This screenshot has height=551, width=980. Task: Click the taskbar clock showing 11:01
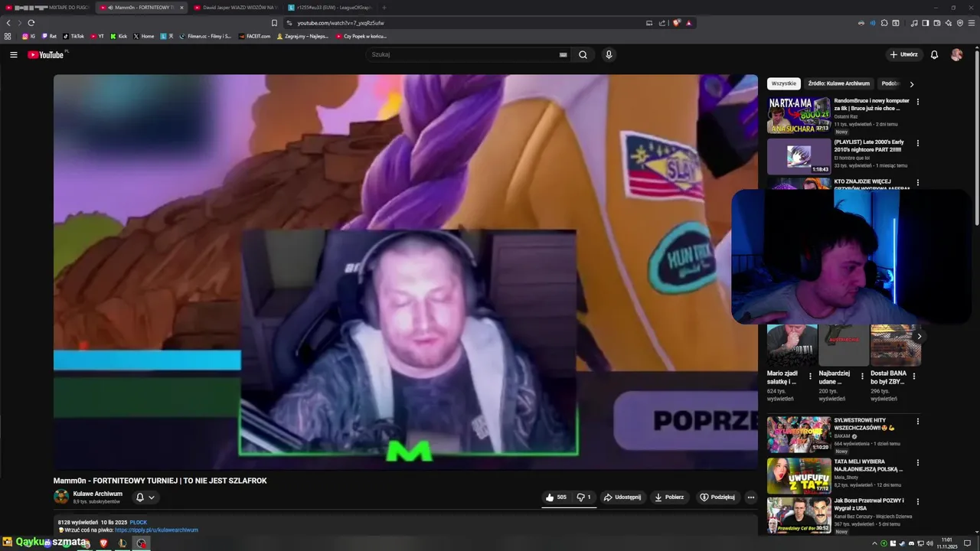coord(947,543)
